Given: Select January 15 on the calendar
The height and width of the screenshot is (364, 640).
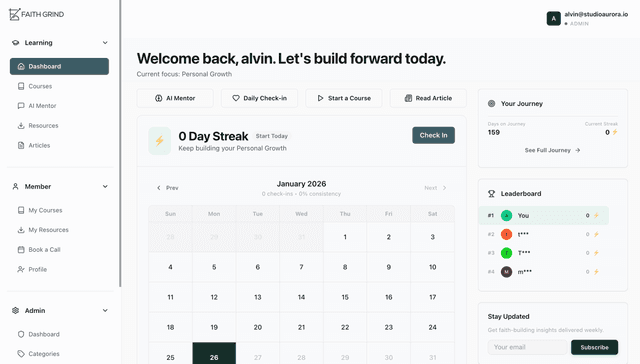Looking at the screenshot, I should click(345, 297).
